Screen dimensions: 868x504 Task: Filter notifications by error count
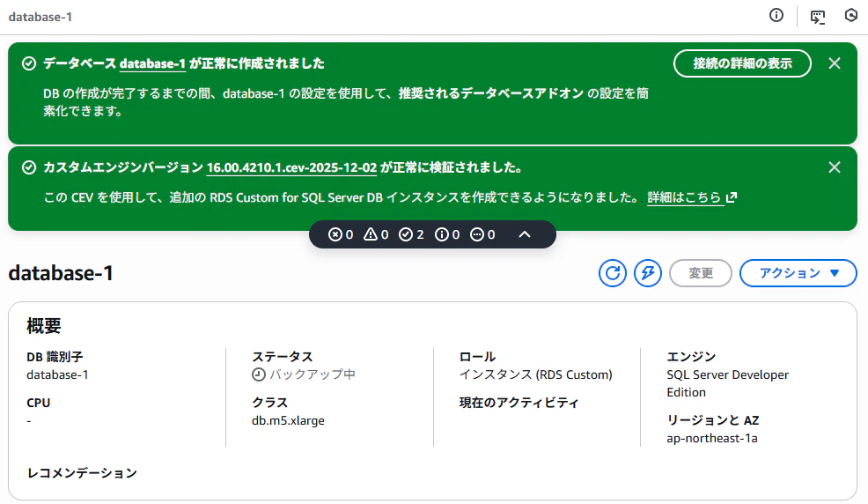[341, 235]
